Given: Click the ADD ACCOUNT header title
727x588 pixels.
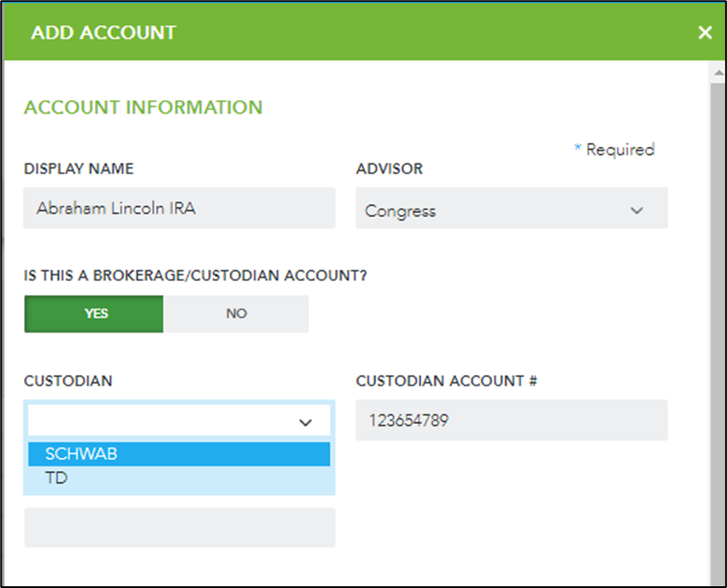Looking at the screenshot, I should (x=103, y=33).
